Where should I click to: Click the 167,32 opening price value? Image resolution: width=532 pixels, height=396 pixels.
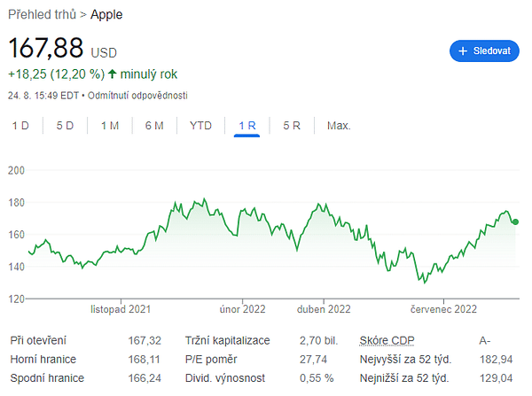point(145,340)
